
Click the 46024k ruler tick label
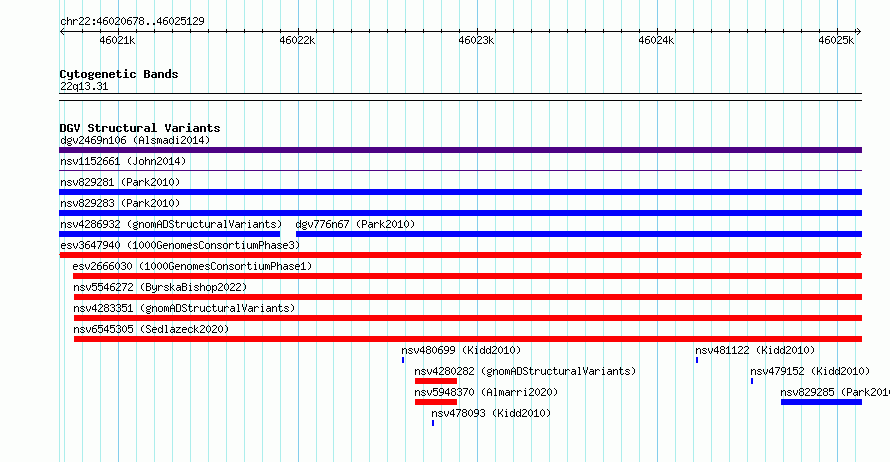coord(656,40)
